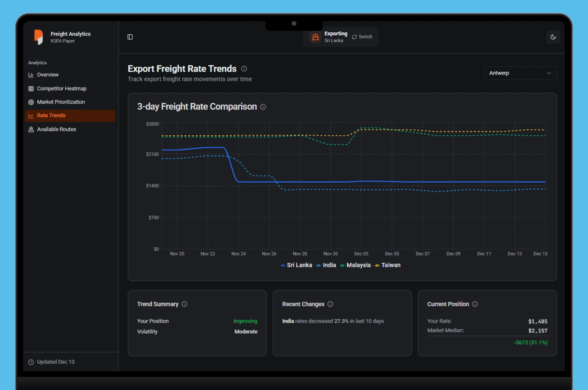
Task: Click the Freight Analytics logo icon
Action: pos(39,37)
